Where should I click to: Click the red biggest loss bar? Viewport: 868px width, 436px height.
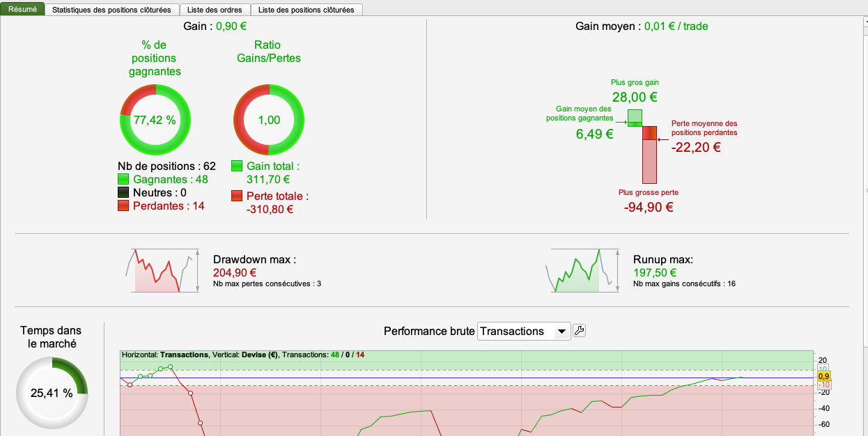pyautogui.click(x=649, y=155)
